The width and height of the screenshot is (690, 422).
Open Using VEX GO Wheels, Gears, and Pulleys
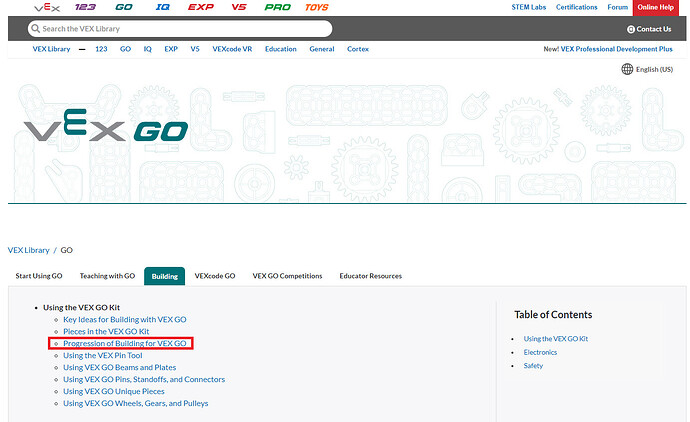point(136,403)
